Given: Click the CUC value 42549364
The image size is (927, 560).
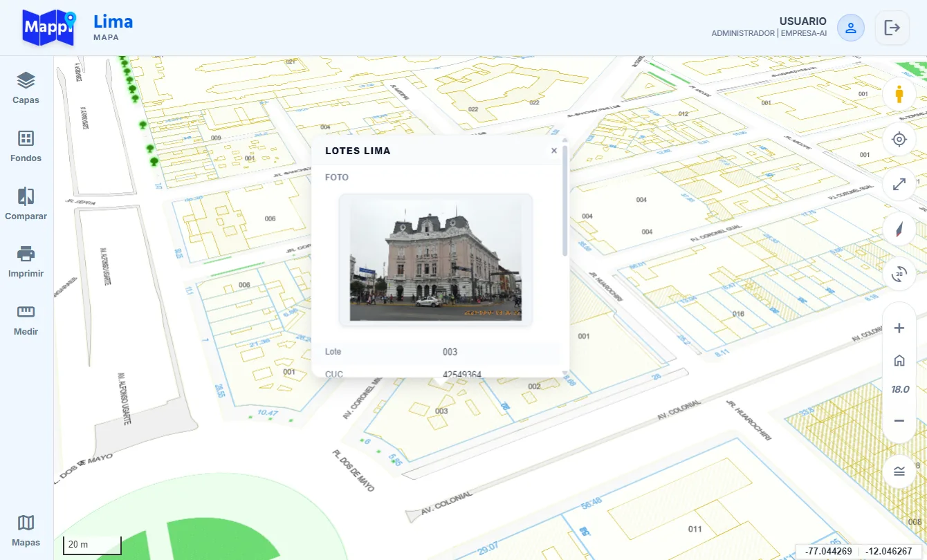Looking at the screenshot, I should click(x=462, y=374).
